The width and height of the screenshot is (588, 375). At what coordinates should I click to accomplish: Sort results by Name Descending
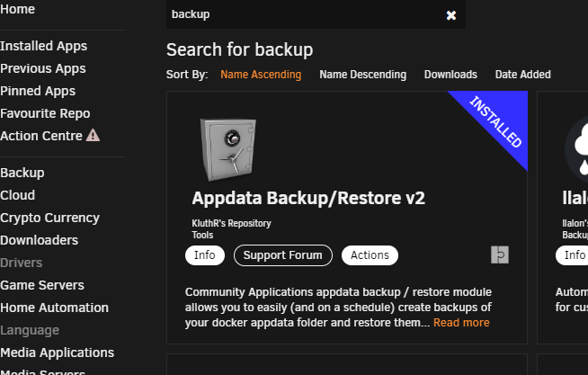tap(362, 75)
